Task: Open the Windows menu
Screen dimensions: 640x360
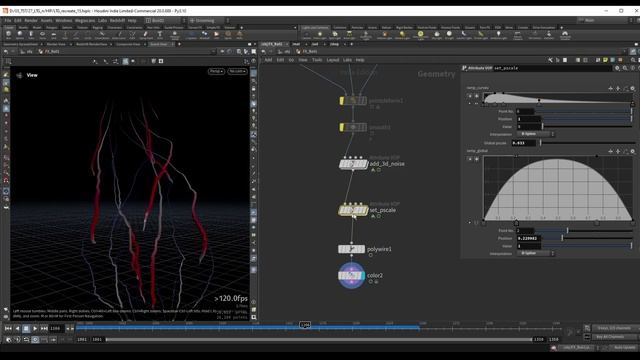Action: coord(63,20)
